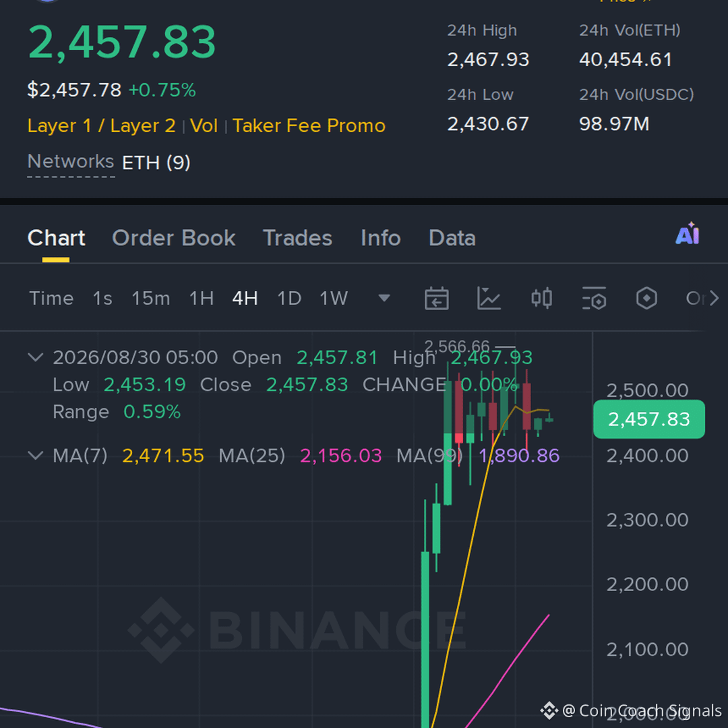Tap the 2,100.00 price axis label
The width and height of the screenshot is (728, 728).
[x=647, y=650]
